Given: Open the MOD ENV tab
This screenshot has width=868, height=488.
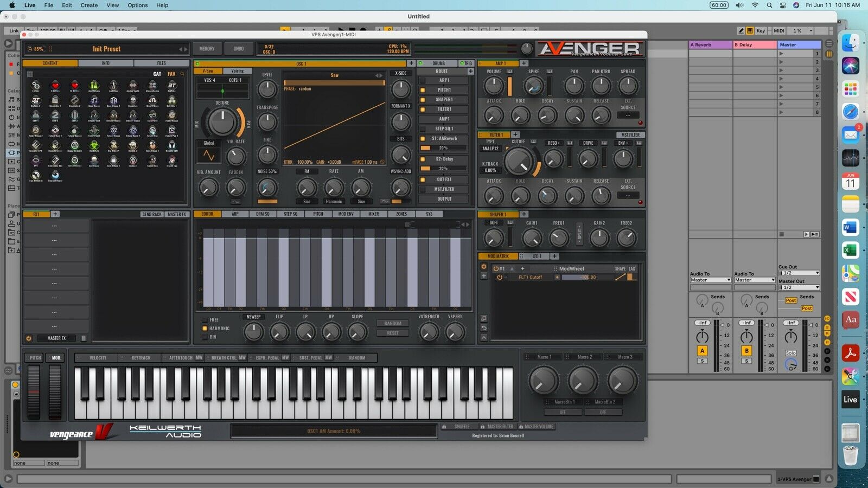Looking at the screenshot, I should coord(346,214).
